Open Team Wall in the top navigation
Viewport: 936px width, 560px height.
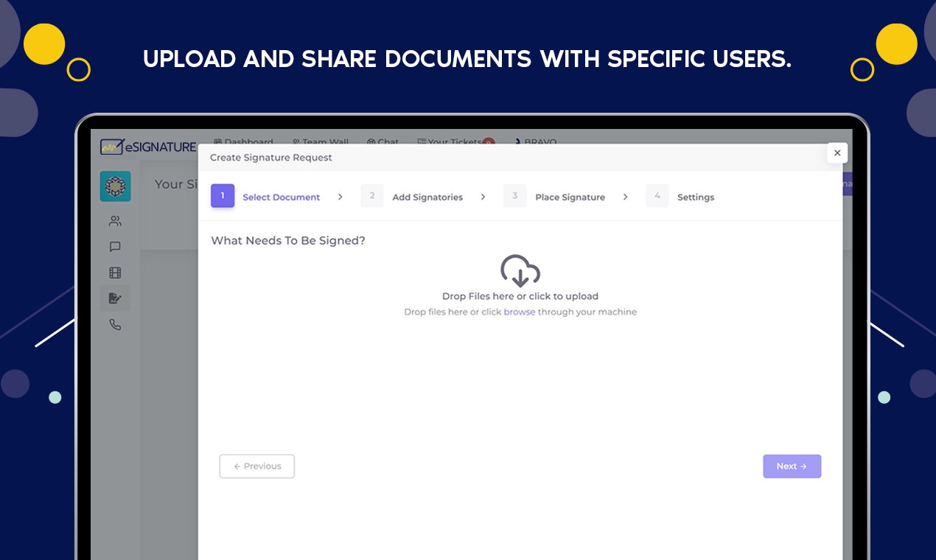point(321,141)
